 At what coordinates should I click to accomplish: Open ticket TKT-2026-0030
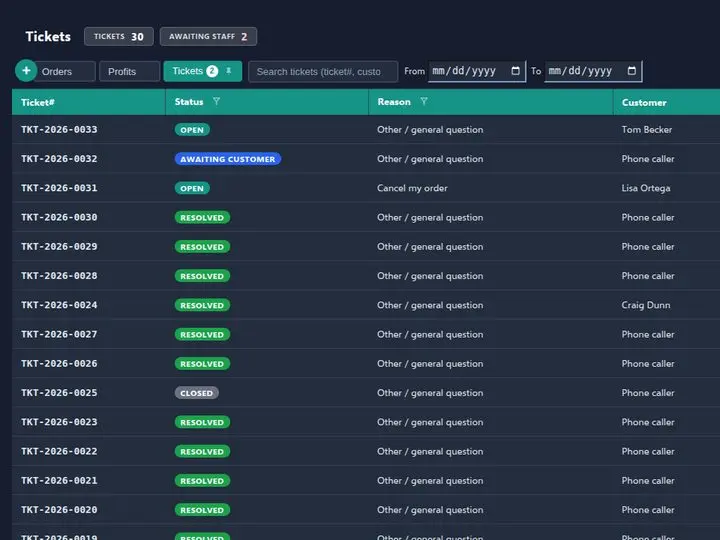pos(59,217)
